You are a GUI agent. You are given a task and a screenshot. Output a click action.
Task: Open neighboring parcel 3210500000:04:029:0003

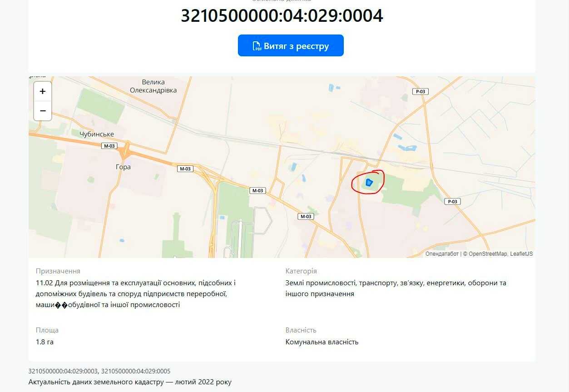(x=63, y=371)
